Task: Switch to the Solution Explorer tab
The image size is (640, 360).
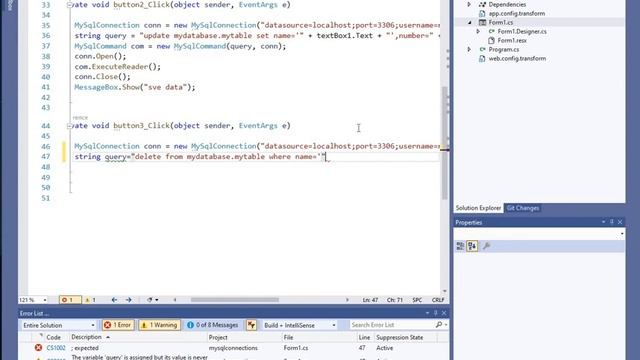Action: click(x=478, y=208)
